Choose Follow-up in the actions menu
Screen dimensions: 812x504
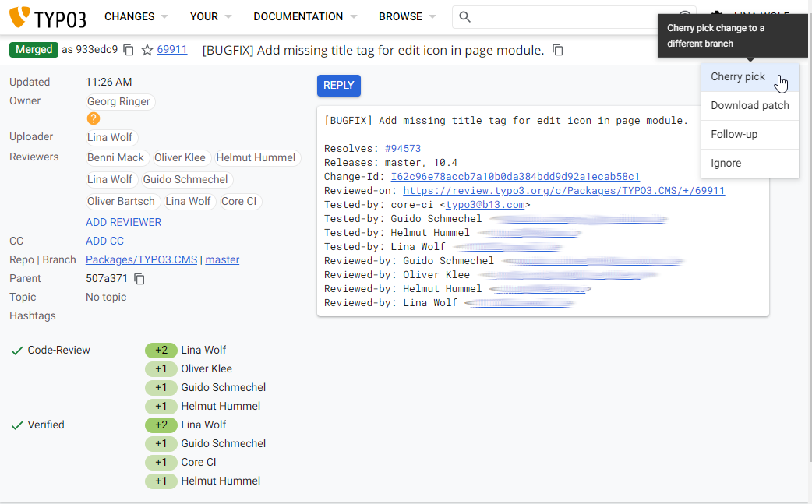(734, 135)
